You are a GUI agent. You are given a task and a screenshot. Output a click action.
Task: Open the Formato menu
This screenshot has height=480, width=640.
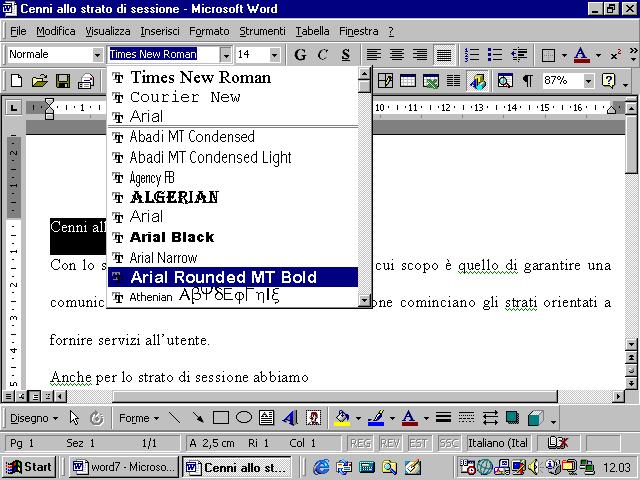(209, 31)
